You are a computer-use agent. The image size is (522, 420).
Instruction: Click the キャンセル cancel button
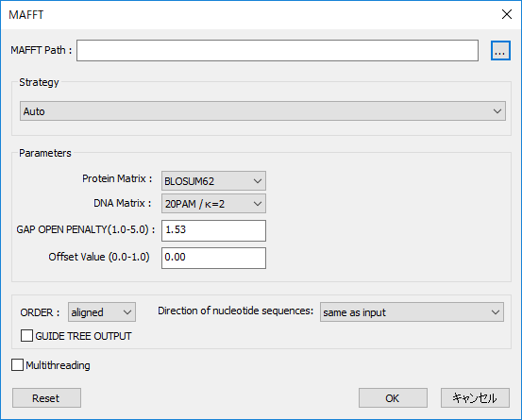pos(475,397)
